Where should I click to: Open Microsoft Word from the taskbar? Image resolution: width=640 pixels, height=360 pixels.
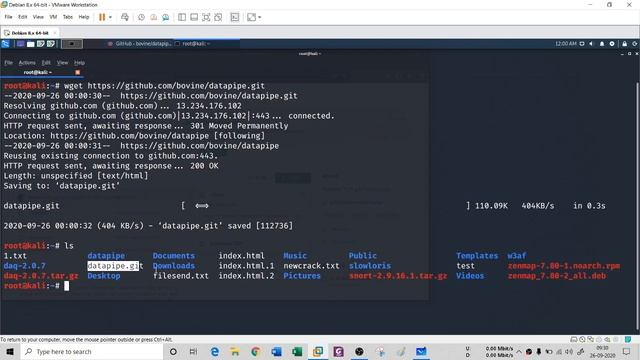[276, 351]
